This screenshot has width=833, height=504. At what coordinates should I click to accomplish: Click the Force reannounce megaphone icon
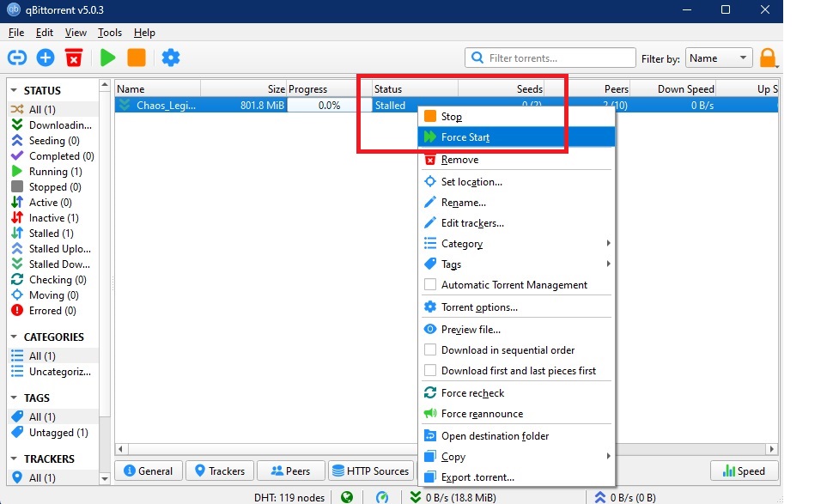(430, 414)
